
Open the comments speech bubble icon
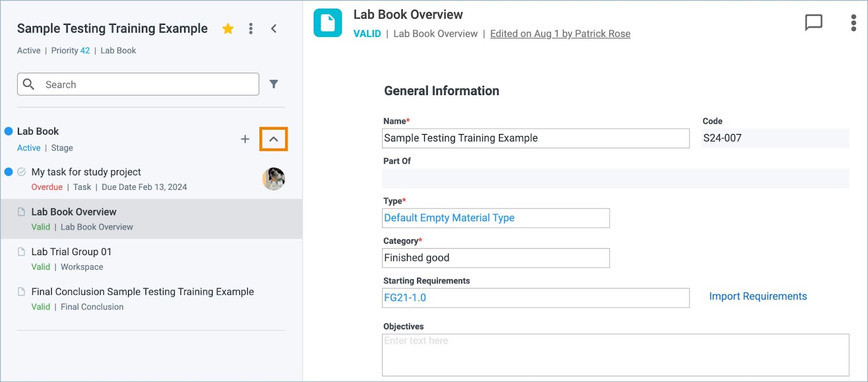813,22
